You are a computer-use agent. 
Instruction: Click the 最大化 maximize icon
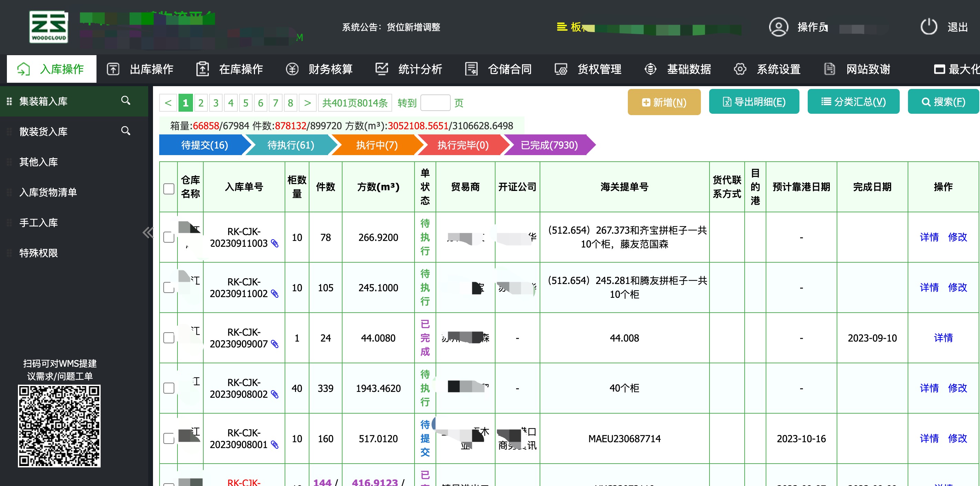(939, 69)
